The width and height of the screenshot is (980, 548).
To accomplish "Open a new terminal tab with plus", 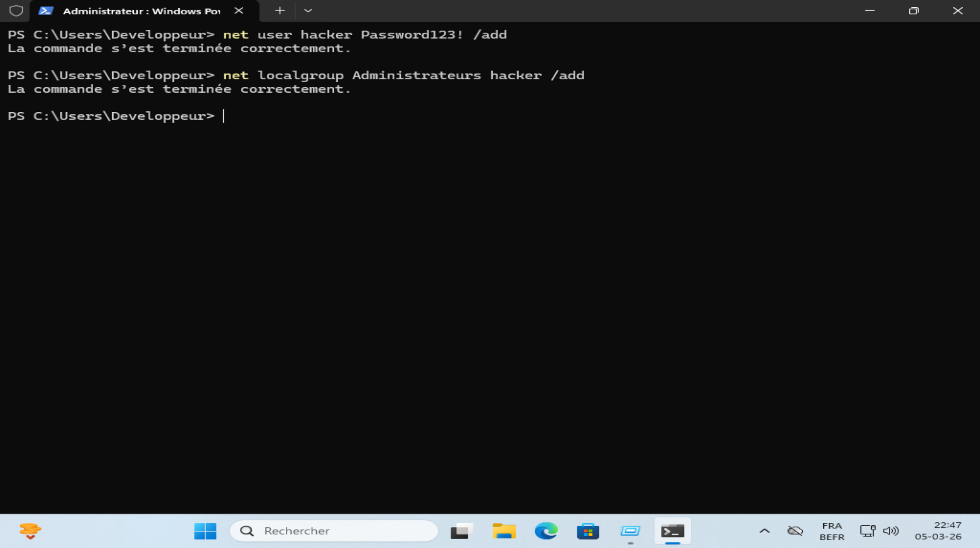I will point(280,11).
